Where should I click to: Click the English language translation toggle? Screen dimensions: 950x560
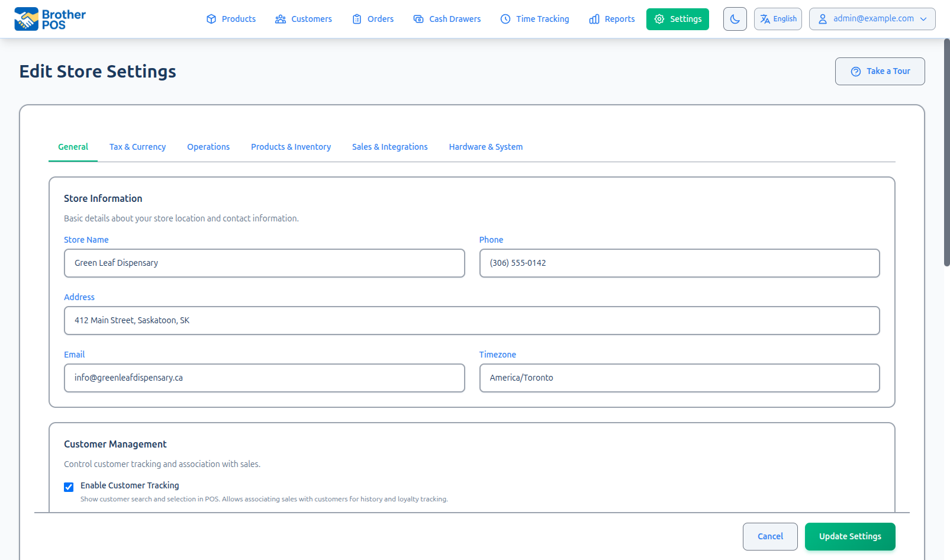coord(778,18)
